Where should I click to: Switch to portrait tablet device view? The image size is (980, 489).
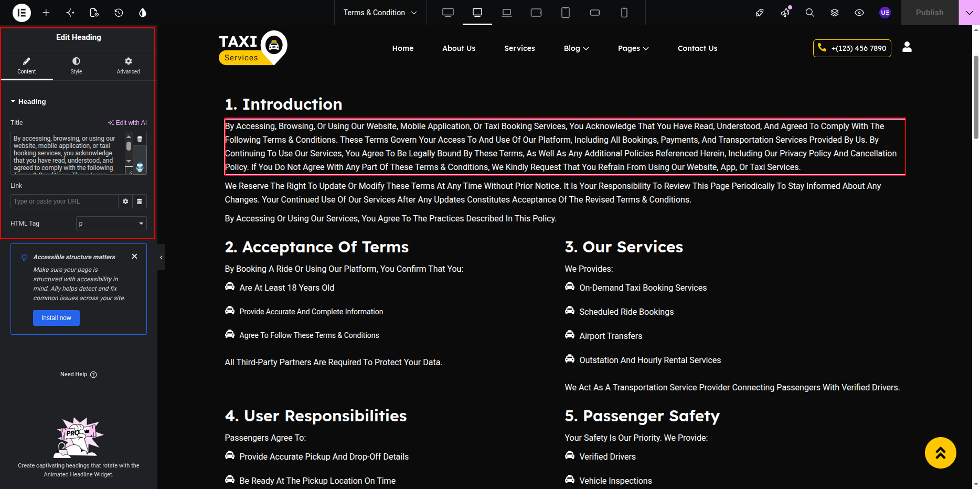(566, 13)
